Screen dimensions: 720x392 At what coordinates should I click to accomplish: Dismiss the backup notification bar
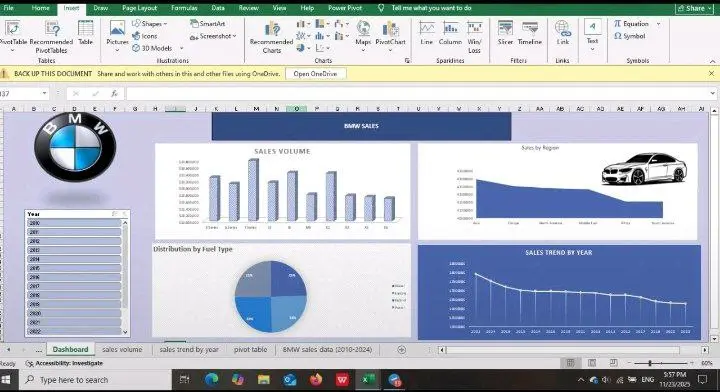(711, 73)
